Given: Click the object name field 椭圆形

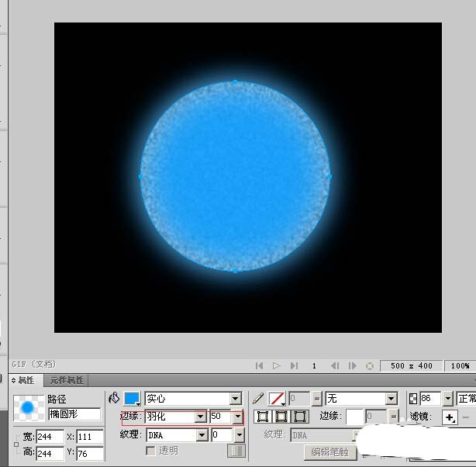Looking at the screenshot, I should coord(74,414).
